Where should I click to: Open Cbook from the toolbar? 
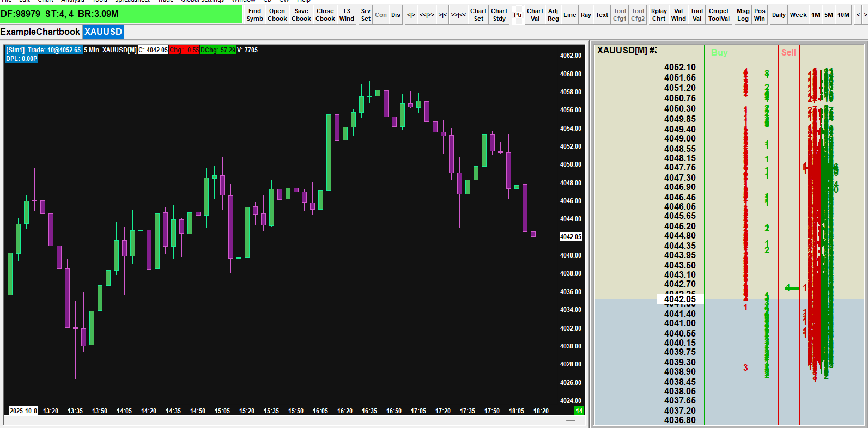[277, 15]
